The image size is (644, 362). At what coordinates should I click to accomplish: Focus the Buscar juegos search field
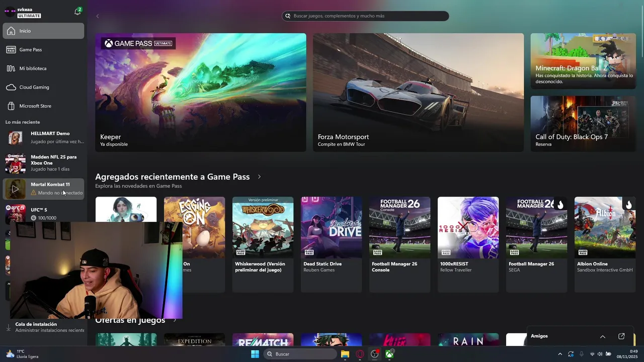coord(365,16)
